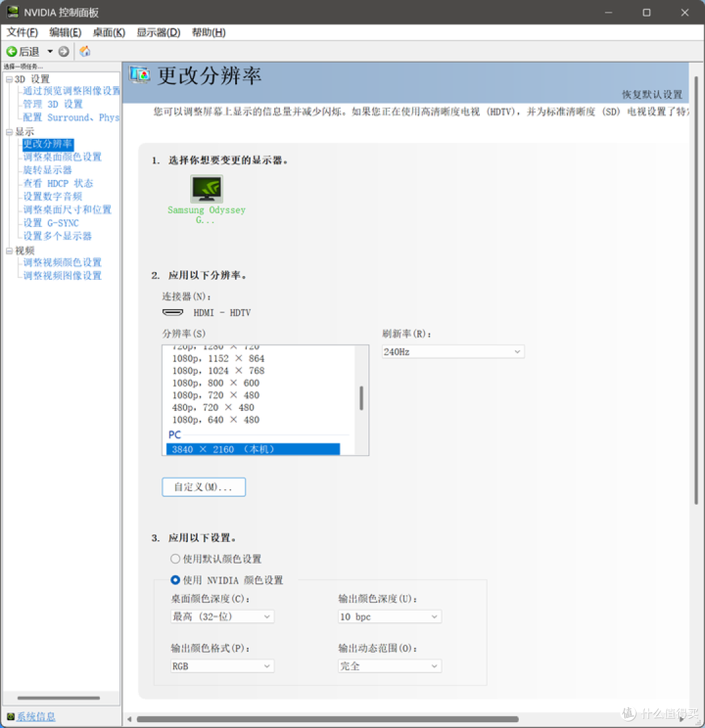
Task: Select resolution 1080p, 800 × 600
Action: (x=215, y=383)
